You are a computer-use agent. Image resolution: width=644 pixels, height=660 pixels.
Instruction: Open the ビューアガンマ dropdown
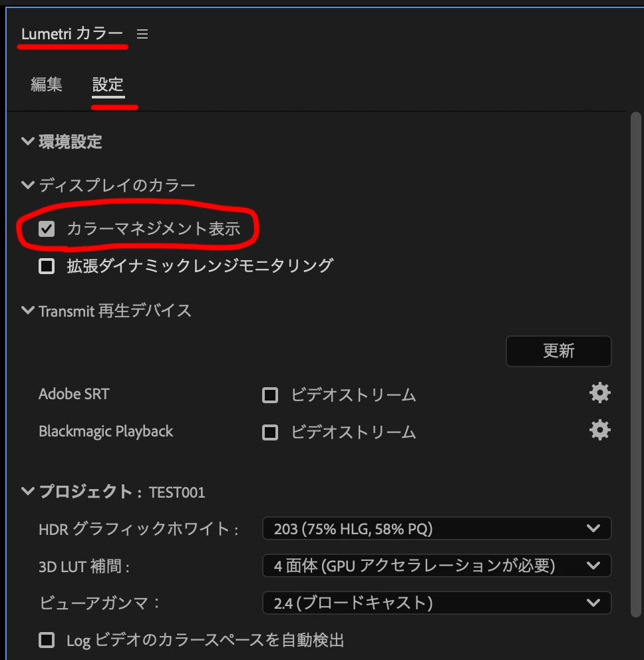click(436, 603)
